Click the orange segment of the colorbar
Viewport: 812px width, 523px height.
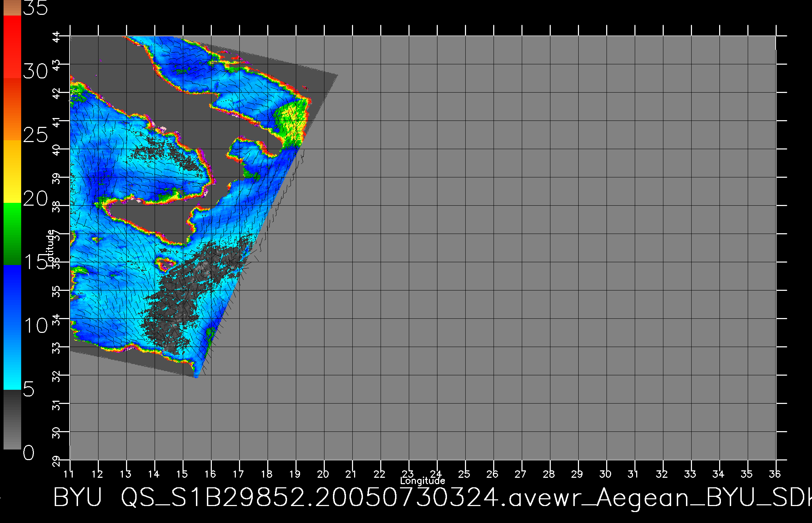pos(12,109)
